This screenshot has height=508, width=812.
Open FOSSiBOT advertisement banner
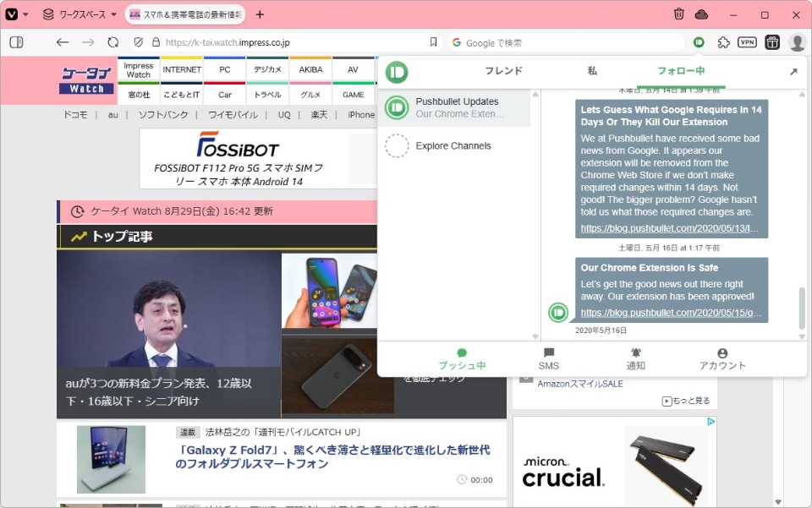pos(258,159)
